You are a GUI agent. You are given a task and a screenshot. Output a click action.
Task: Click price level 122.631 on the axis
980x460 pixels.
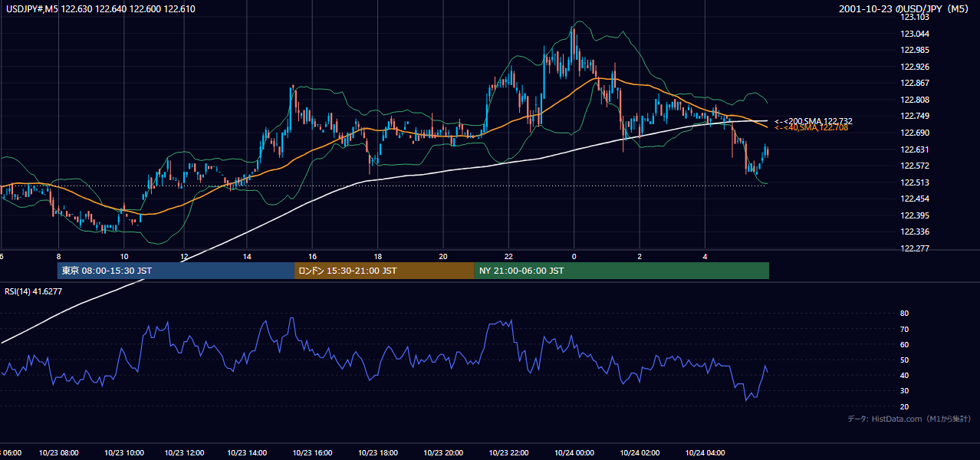(914, 149)
